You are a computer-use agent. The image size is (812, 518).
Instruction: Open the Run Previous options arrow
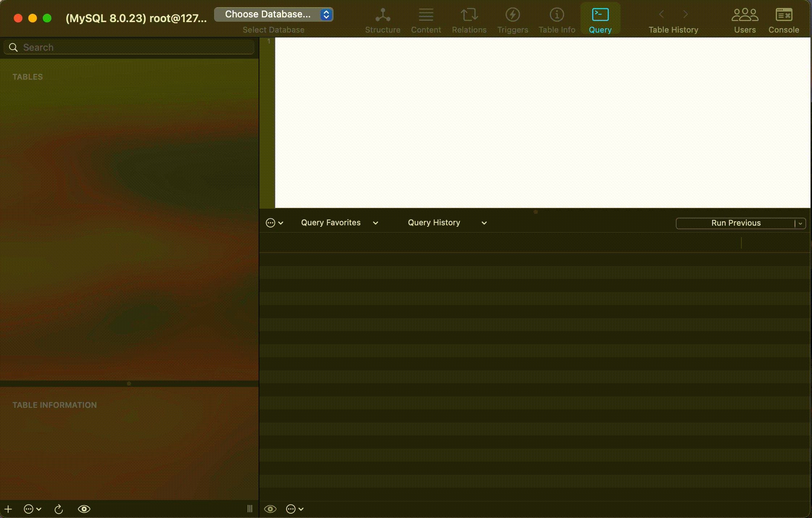point(800,224)
